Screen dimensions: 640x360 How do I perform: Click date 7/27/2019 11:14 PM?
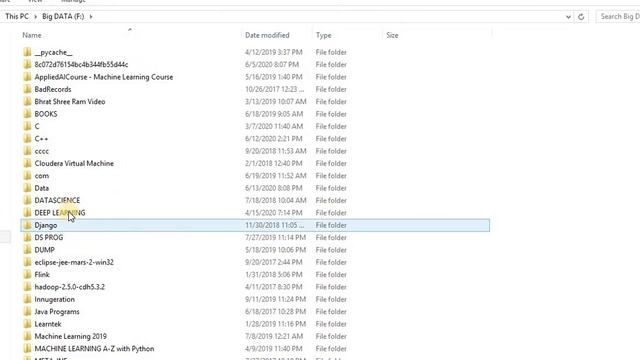click(x=275, y=237)
